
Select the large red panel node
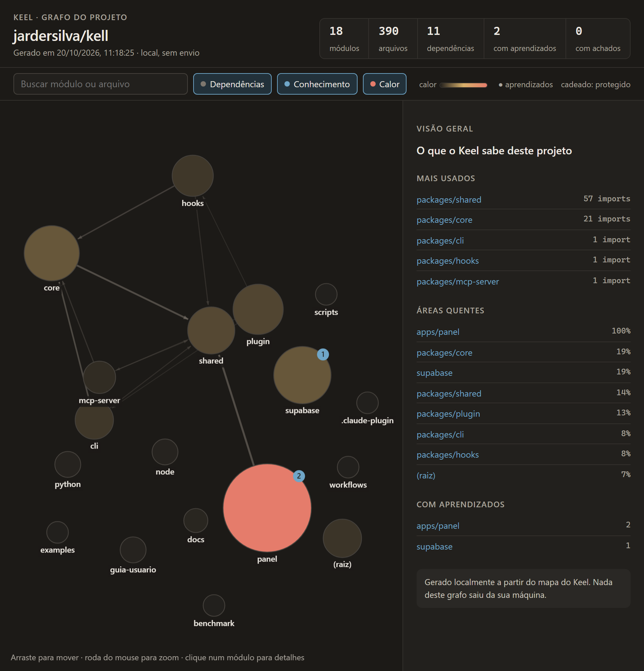[x=267, y=508]
